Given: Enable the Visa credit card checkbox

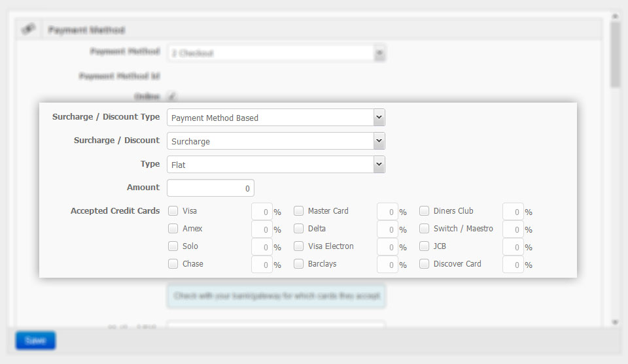Looking at the screenshot, I should pyautogui.click(x=173, y=211).
